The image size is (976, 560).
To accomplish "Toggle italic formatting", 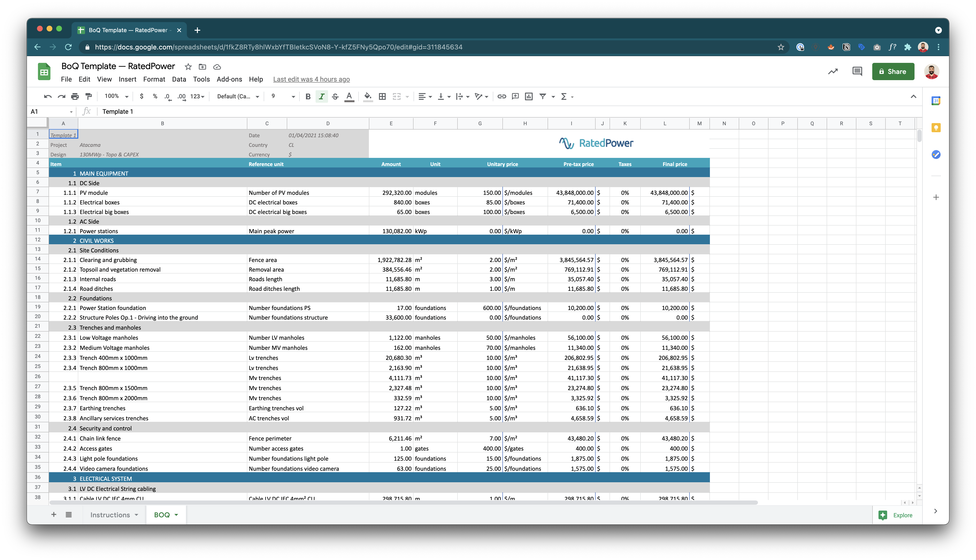I will coord(321,96).
